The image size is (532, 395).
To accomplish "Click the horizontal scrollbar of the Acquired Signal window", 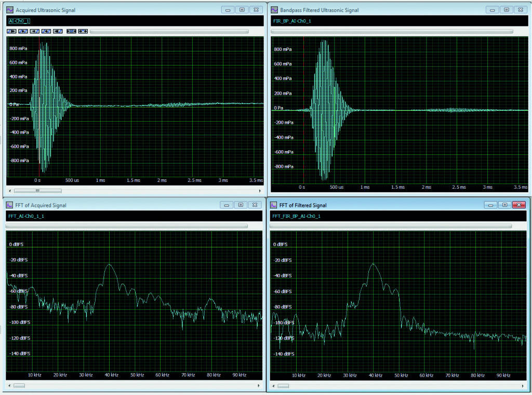I will tap(36, 191).
